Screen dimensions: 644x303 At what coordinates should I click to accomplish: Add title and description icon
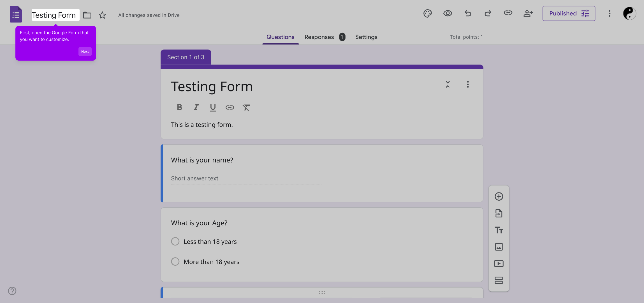coord(499,230)
